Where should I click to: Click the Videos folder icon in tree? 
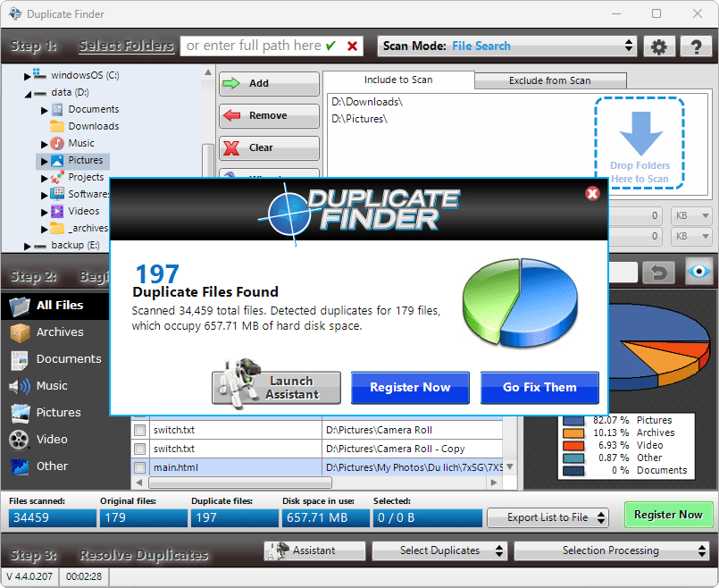coord(57,211)
